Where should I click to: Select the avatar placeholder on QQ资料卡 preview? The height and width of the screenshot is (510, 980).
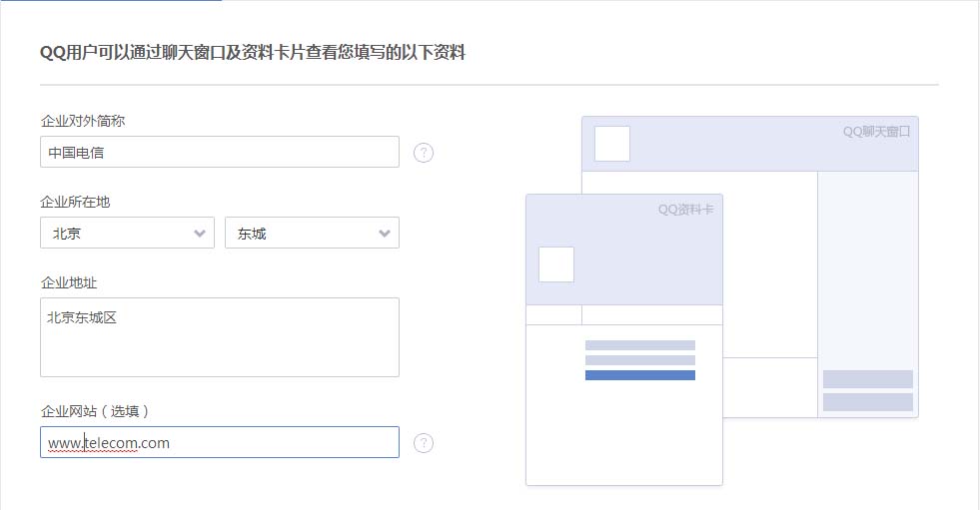[x=556, y=264]
